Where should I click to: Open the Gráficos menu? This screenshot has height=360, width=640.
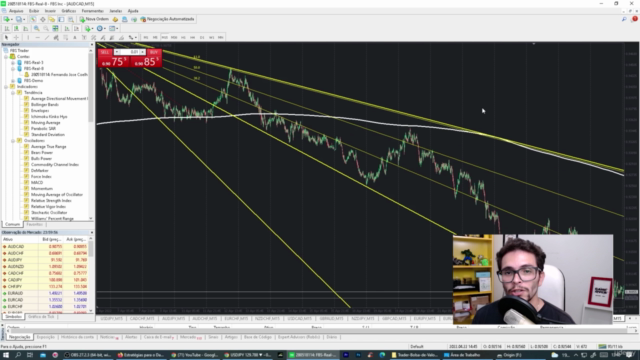69,11
